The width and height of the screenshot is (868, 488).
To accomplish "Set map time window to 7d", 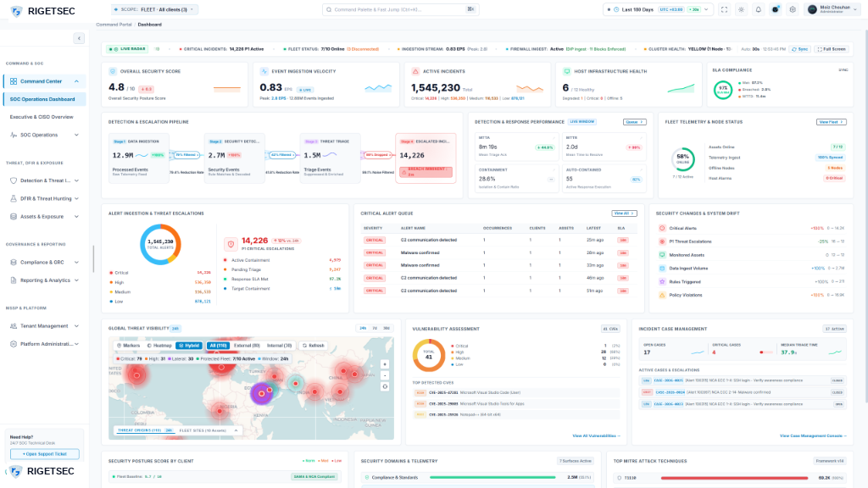I will [x=375, y=328].
